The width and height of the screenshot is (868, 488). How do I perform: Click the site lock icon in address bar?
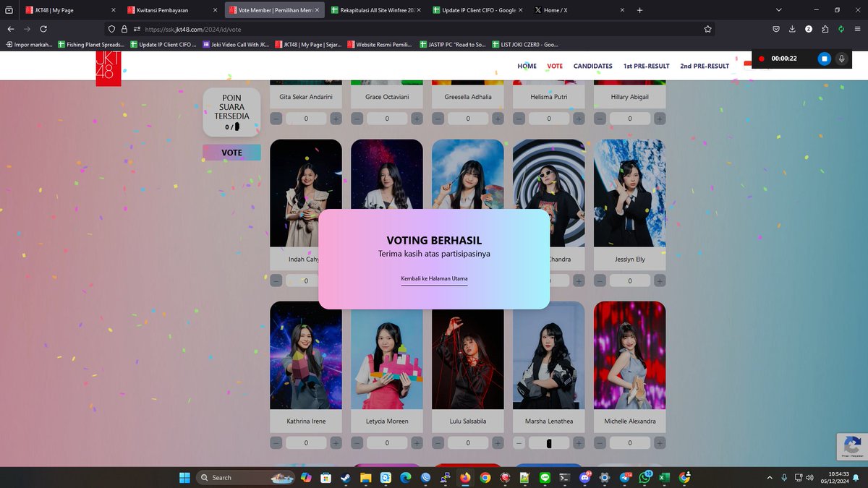coord(124,29)
